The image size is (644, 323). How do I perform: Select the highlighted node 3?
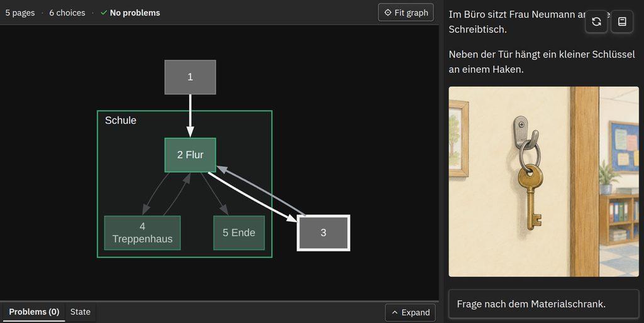click(x=323, y=233)
